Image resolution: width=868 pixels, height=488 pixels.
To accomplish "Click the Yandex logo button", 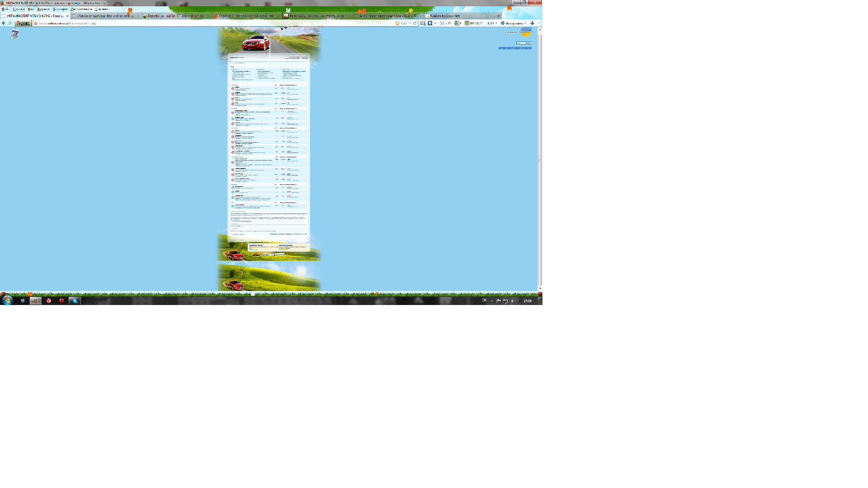I will pyautogui.click(x=23, y=23).
